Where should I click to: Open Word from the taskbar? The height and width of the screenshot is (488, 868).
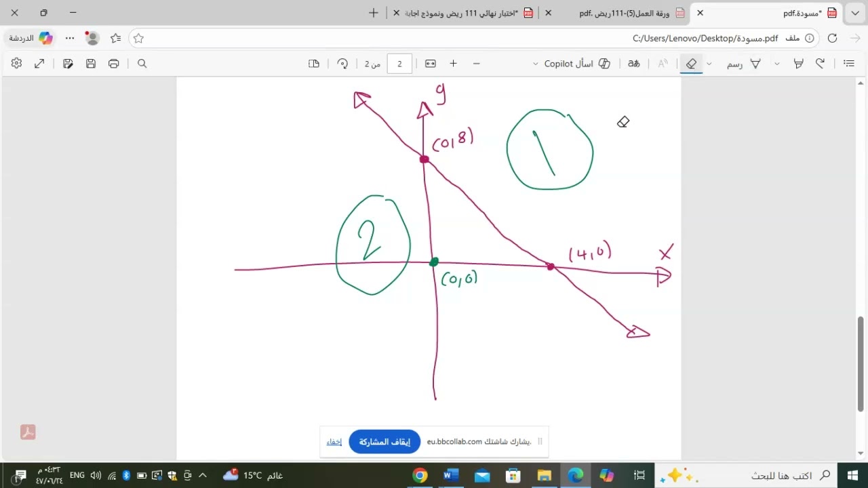point(451,476)
